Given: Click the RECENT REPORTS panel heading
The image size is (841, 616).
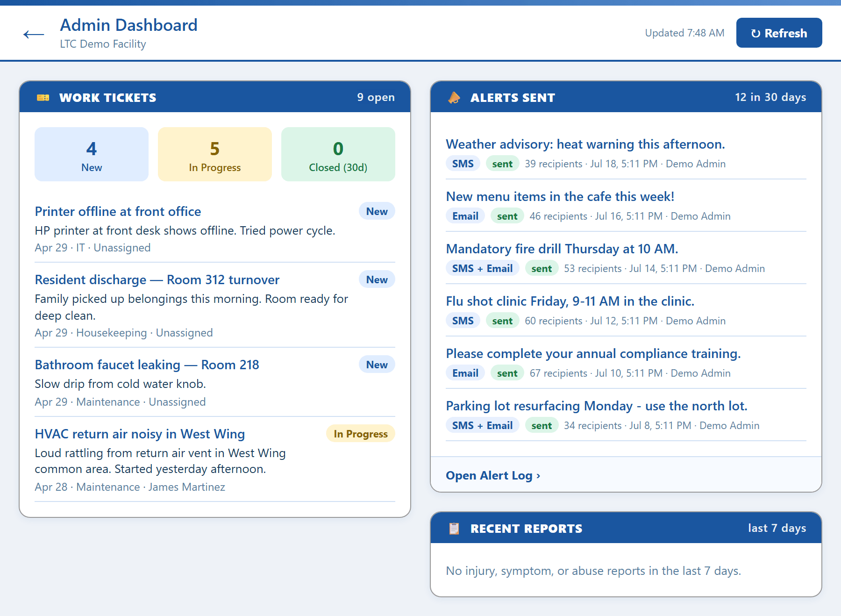Looking at the screenshot, I should click(527, 529).
